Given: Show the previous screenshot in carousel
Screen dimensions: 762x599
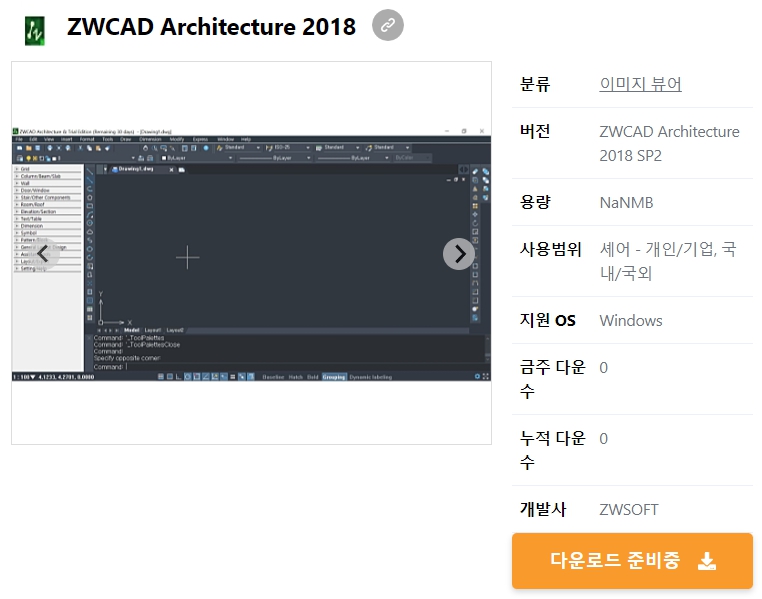Looking at the screenshot, I should point(44,253).
